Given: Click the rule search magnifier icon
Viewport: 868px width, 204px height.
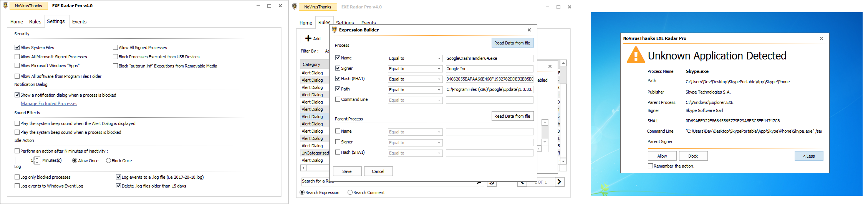Looking at the screenshot, I should 479,182.
